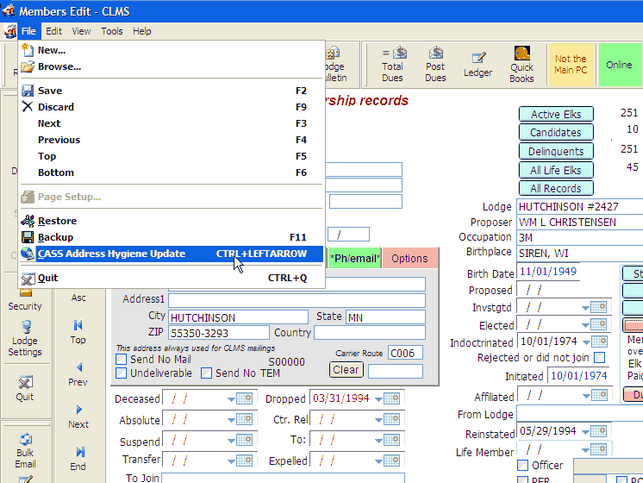Tick the Send No TEM checkbox
The image size is (643, 483).
207,373
